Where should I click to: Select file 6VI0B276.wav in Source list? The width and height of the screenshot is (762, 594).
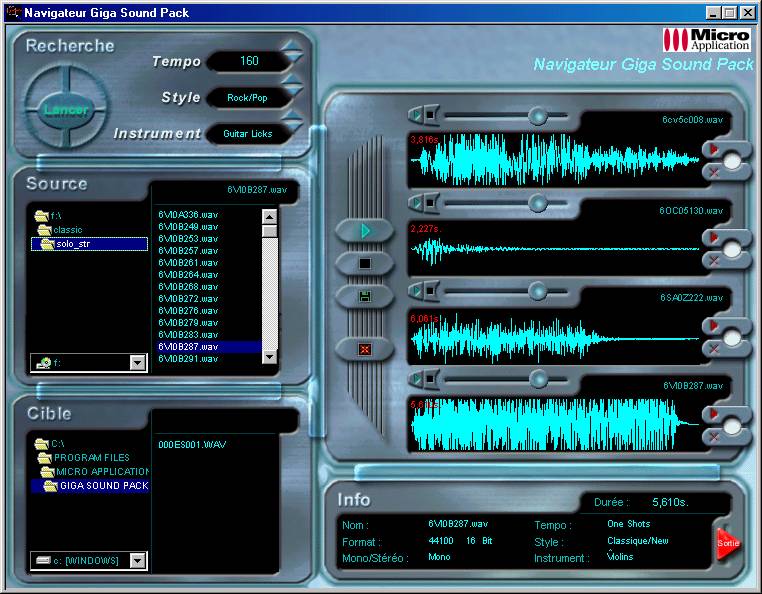pos(188,311)
